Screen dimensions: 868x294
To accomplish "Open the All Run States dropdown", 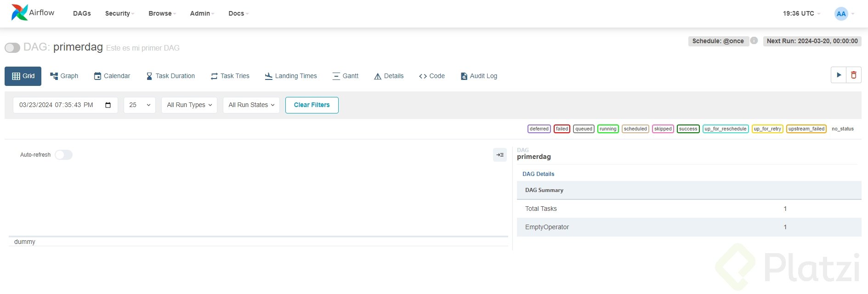I will tap(251, 105).
